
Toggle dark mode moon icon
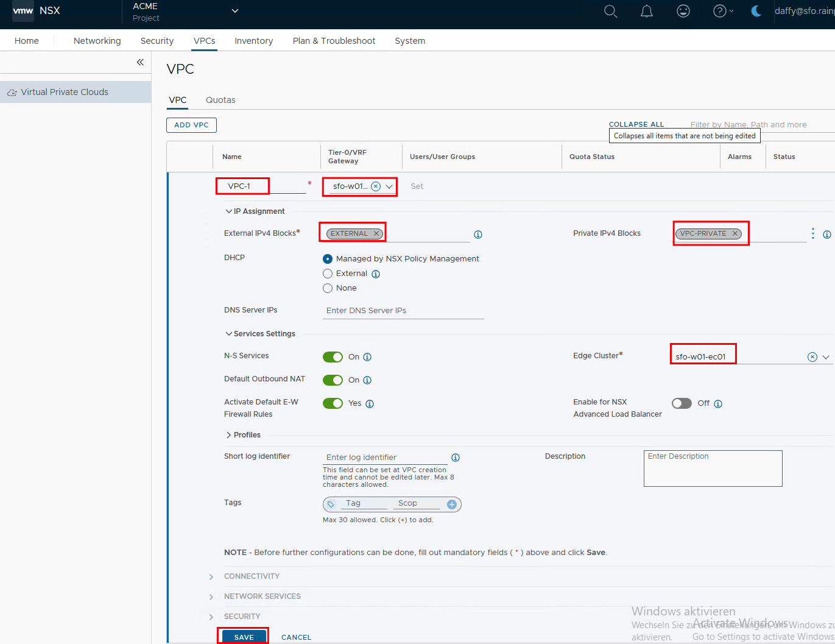[756, 12]
